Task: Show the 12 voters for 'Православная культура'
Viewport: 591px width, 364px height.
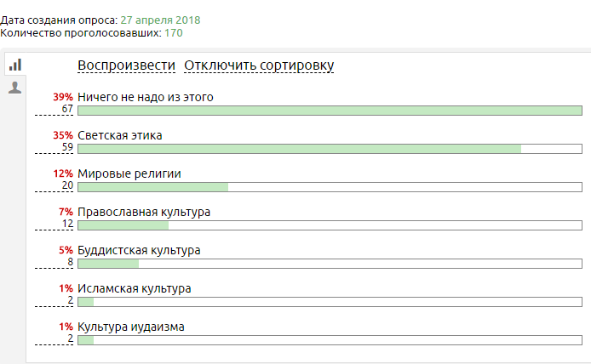Action: 67,225
